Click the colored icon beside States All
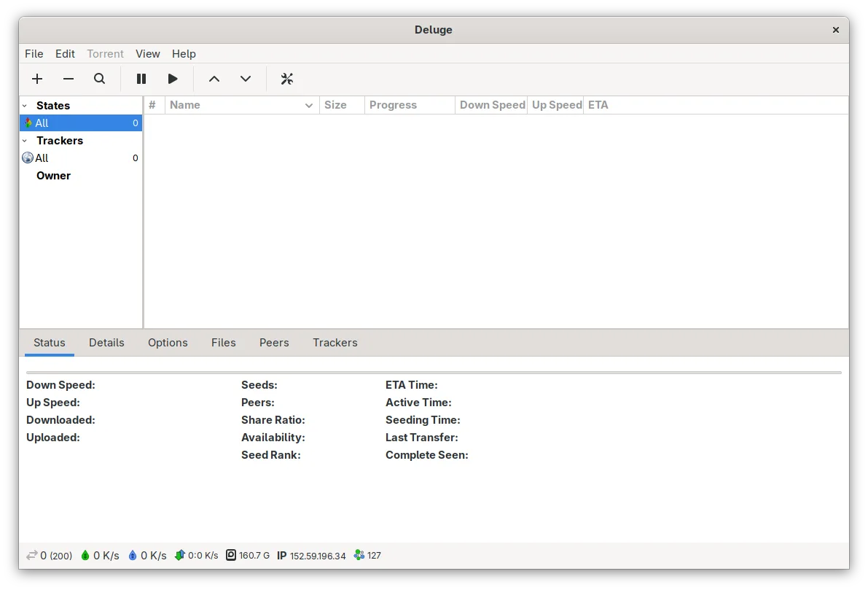Screen dimensions: 868x590 click(x=28, y=123)
